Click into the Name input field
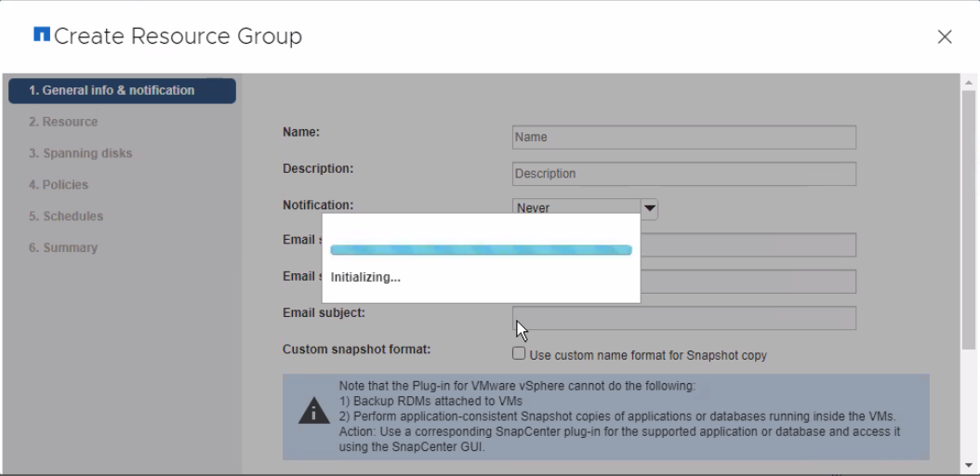The image size is (980, 476). [683, 138]
